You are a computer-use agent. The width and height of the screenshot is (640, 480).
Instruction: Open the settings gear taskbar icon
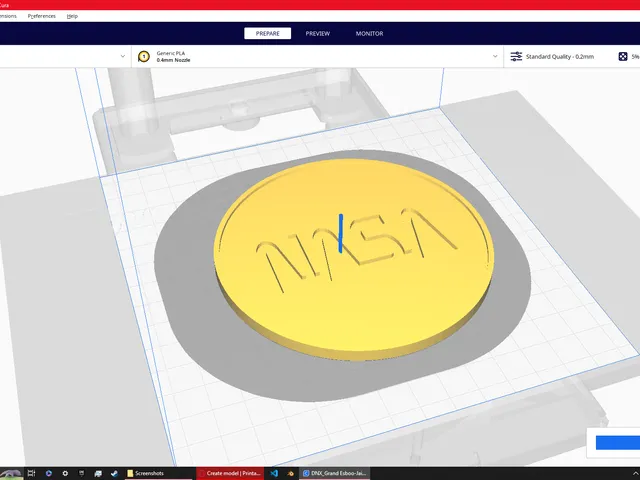tap(65, 473)
